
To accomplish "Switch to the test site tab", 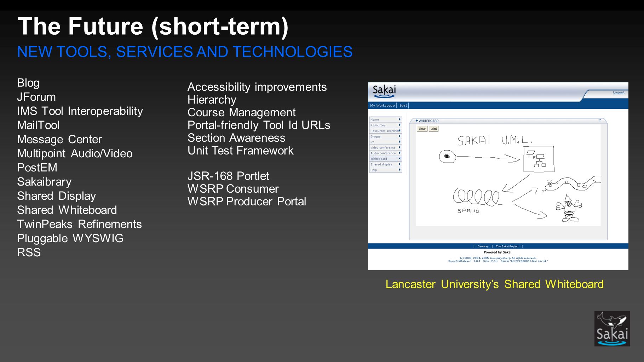I will (x=403, y=105).
